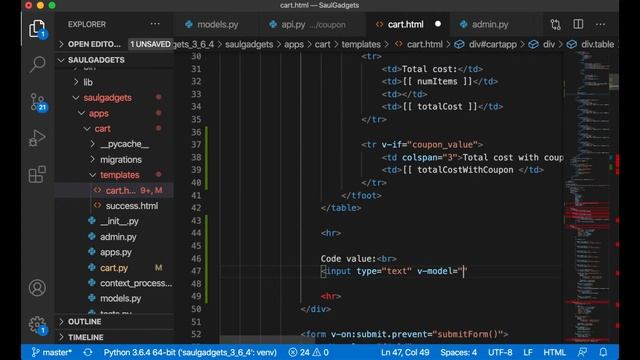Viewport: 640px width, 360px height.
Task: Click the feedback icon in status bar
Action: tap(582, 352)
